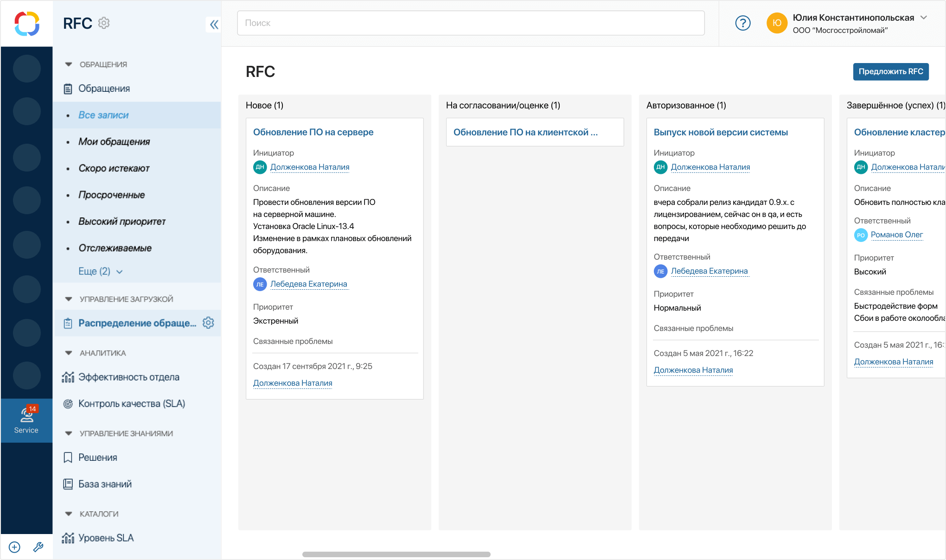Collapse the АНАЛИТИКА section triangle
The height and width of the screenshot is (560, 946).
pos(69,353)
